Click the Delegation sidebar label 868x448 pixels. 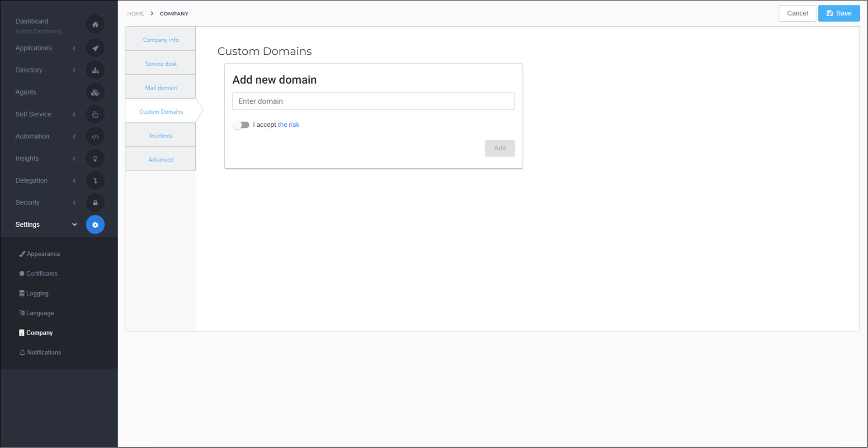pos(32,181)
